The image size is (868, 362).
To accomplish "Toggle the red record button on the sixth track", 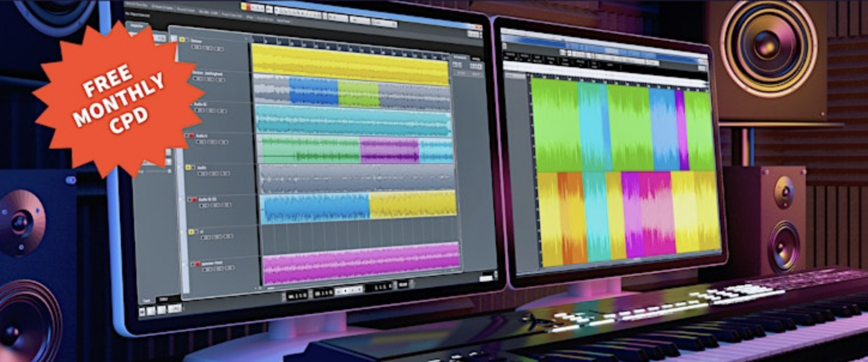I will [193, 199].
